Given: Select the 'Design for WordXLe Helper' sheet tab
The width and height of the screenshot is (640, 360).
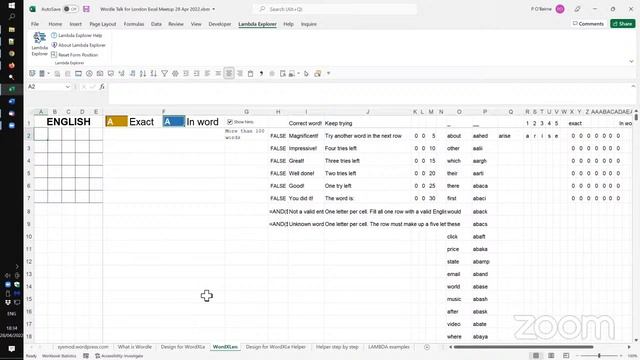Looking at the screenshot, I should tap(276, 347).
